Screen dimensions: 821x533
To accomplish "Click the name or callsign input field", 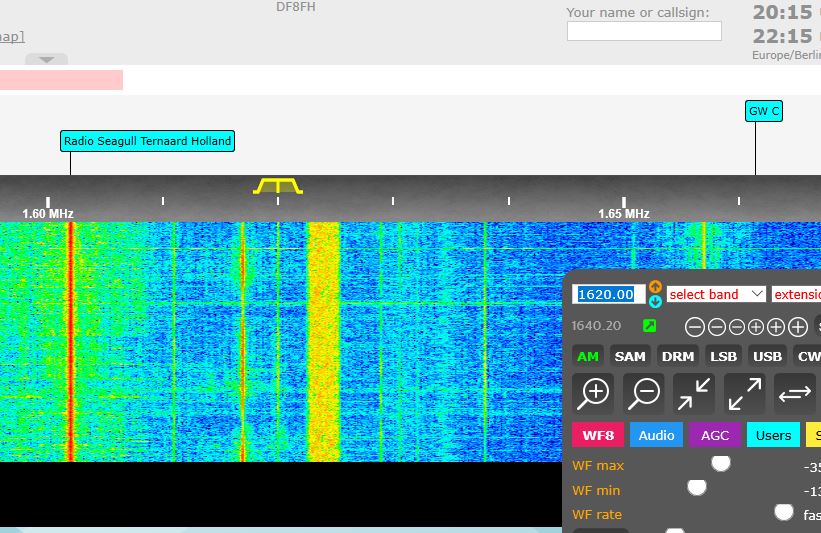I will tap(644, 31).
